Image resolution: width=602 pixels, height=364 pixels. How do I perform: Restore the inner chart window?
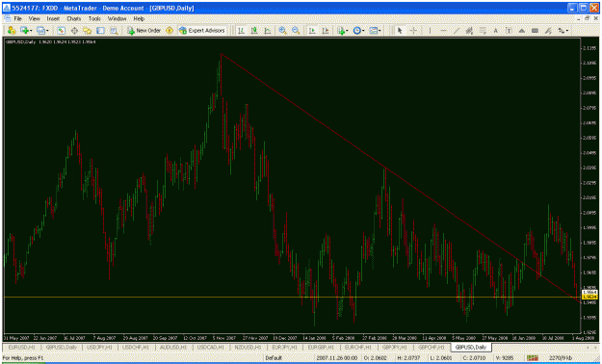(x=587, y=18)
